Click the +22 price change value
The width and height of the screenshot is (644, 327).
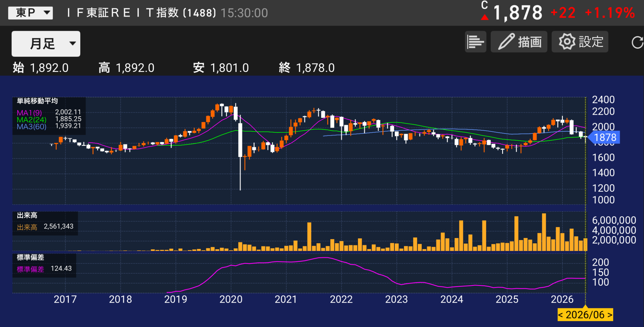click(x=563, y=13)
